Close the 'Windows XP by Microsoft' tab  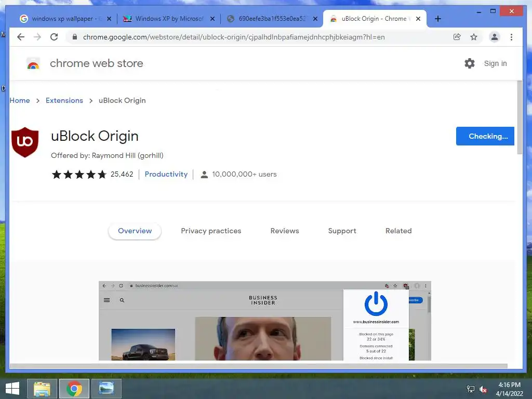point(212,19)
